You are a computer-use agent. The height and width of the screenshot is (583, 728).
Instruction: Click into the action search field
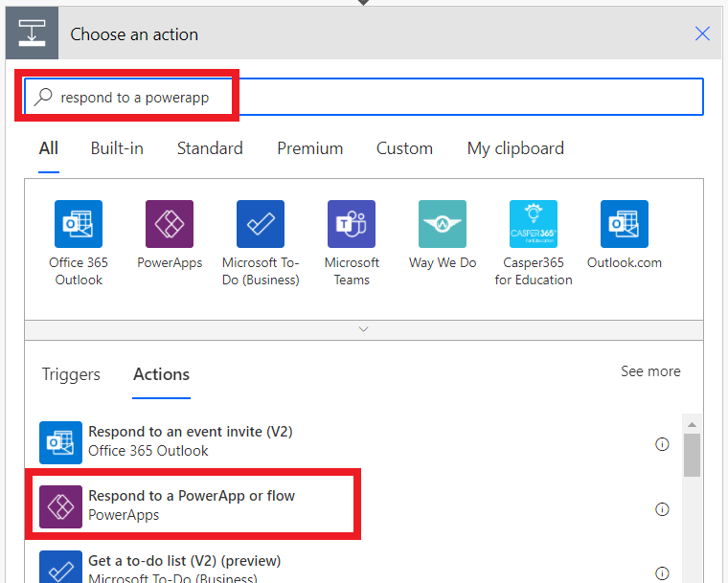tap(364, 97)
